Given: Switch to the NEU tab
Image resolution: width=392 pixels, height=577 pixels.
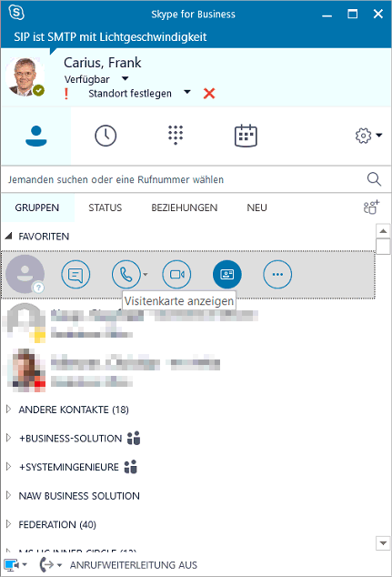Looking at the screenshot, I should [x=256, y=208].
